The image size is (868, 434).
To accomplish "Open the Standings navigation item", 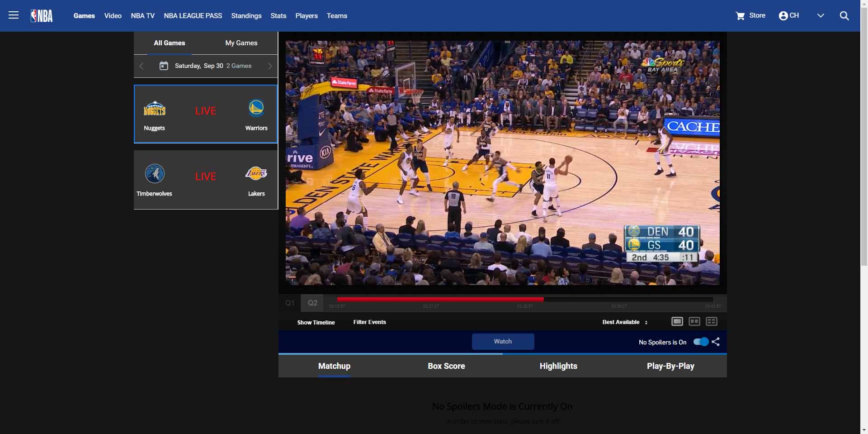I will click(x=246, y=15).
